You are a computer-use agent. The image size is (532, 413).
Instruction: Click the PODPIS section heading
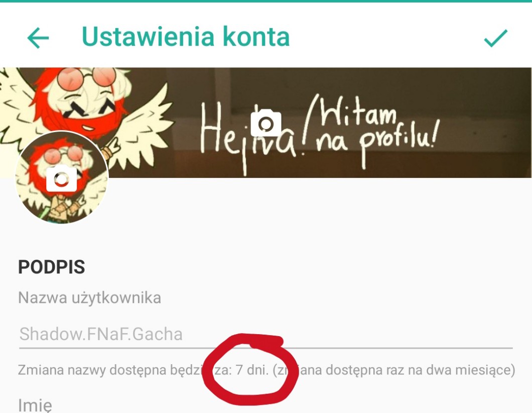point(51,267)
